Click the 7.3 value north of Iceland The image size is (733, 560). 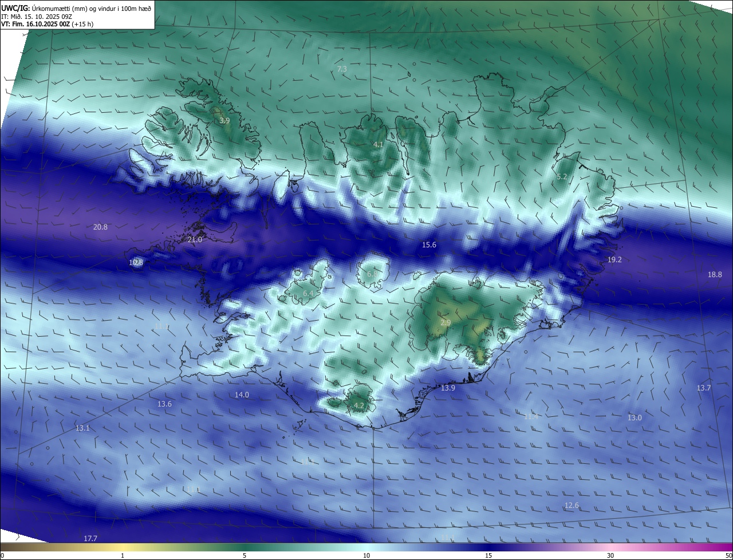[341, 69]
